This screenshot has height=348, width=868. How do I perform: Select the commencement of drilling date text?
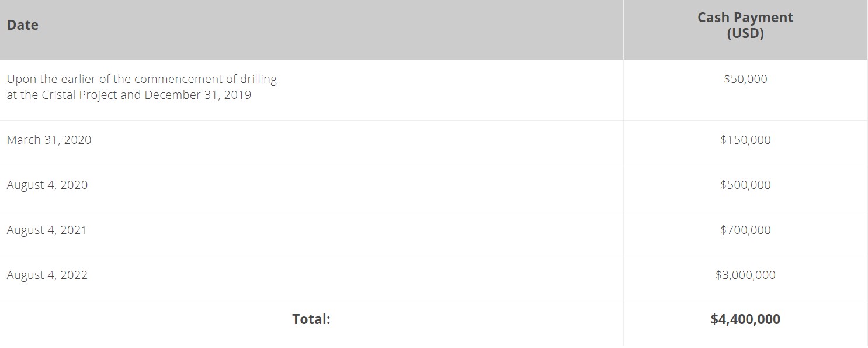pyautogui.click(x=142, y=87)
